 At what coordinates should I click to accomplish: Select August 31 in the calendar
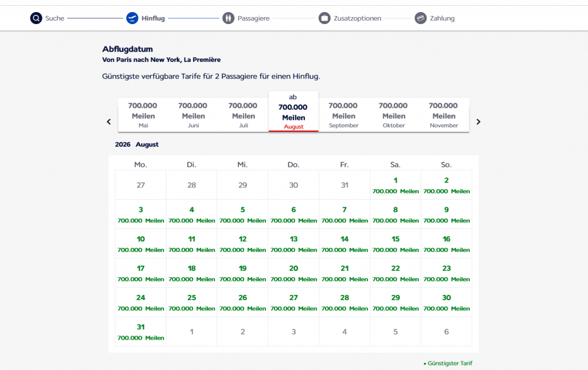141,332
